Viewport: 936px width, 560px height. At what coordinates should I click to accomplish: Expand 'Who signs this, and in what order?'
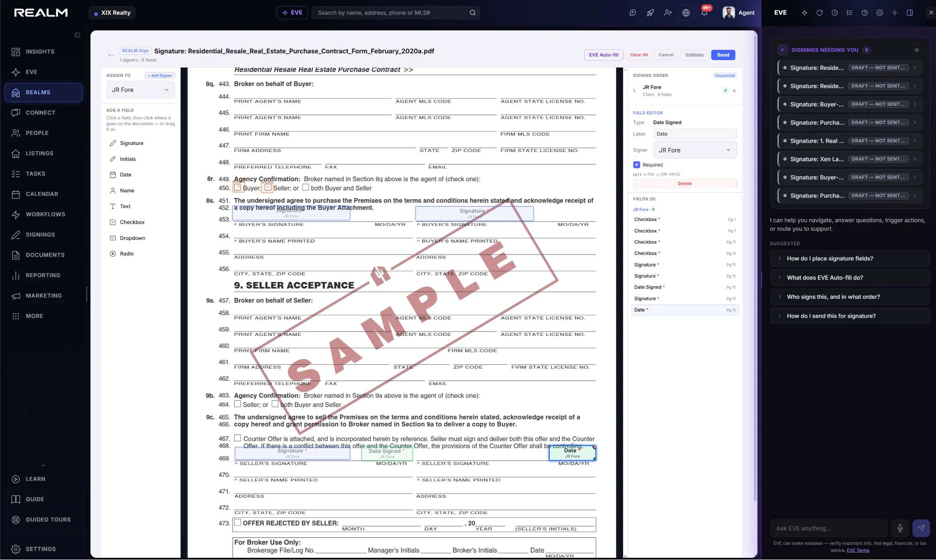pos(849,297)
